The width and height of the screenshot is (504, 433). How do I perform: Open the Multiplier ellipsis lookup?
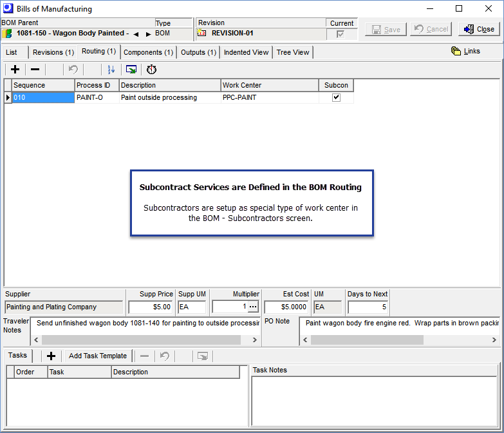253,307
